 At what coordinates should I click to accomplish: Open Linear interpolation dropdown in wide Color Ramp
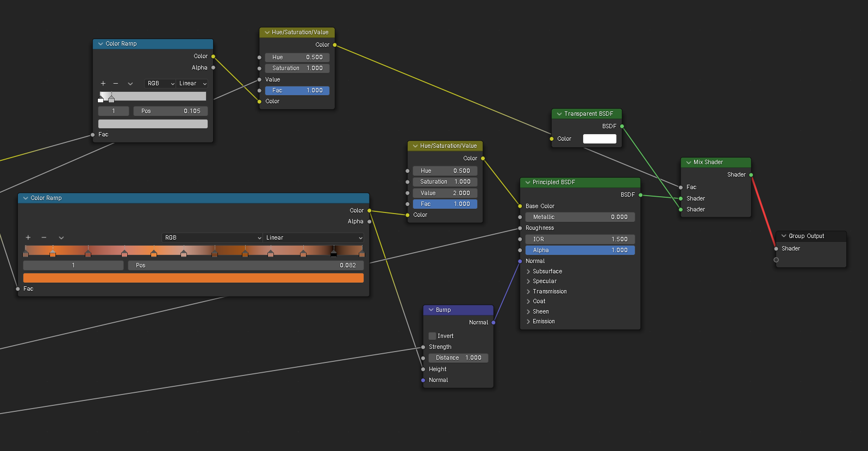314,238
